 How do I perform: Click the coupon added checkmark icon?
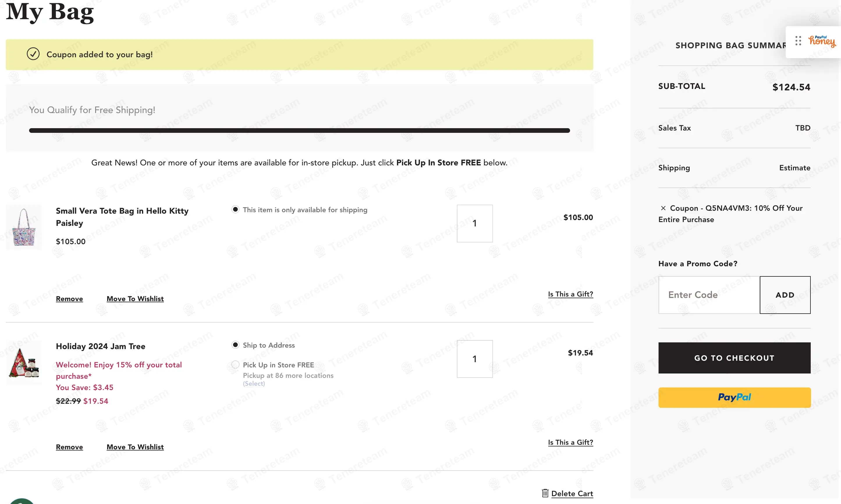(x=33, y=54)
